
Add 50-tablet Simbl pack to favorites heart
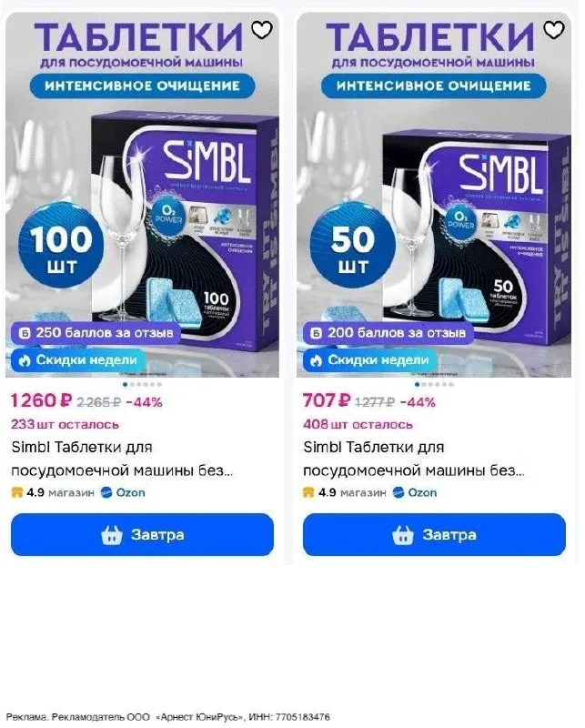pyautogui.click(x=553, y=30)
